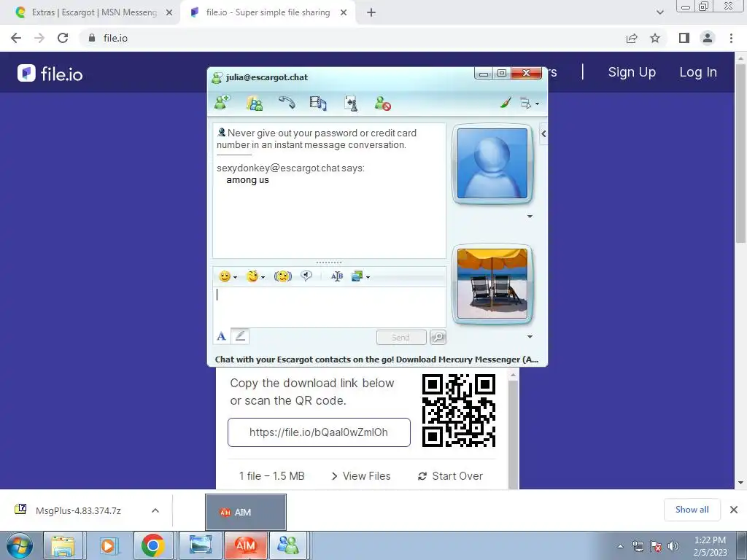Open the paintbrush color scheme icon
The height and width of the screenshot is (560, 747).
[x=506, y=102]
